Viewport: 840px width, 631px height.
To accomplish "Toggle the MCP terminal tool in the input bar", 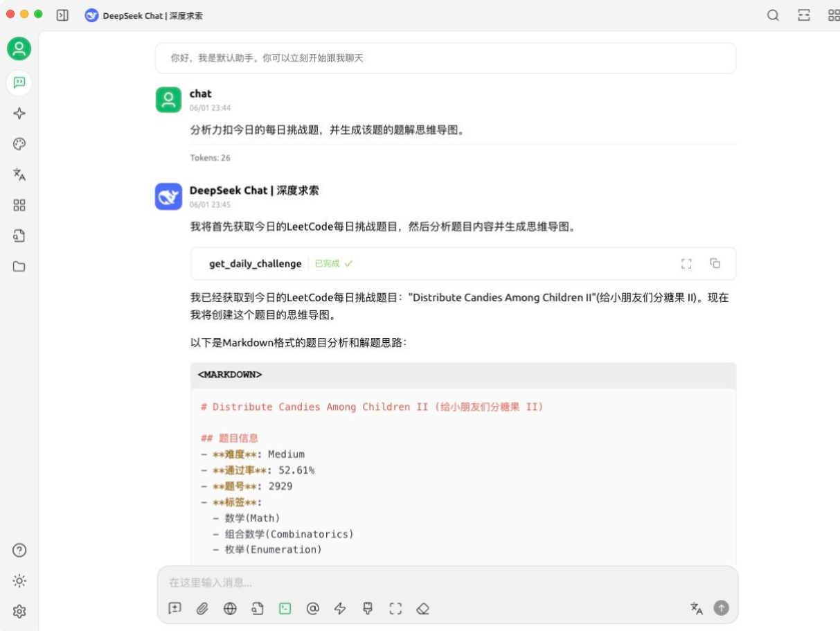I will 285,608.
